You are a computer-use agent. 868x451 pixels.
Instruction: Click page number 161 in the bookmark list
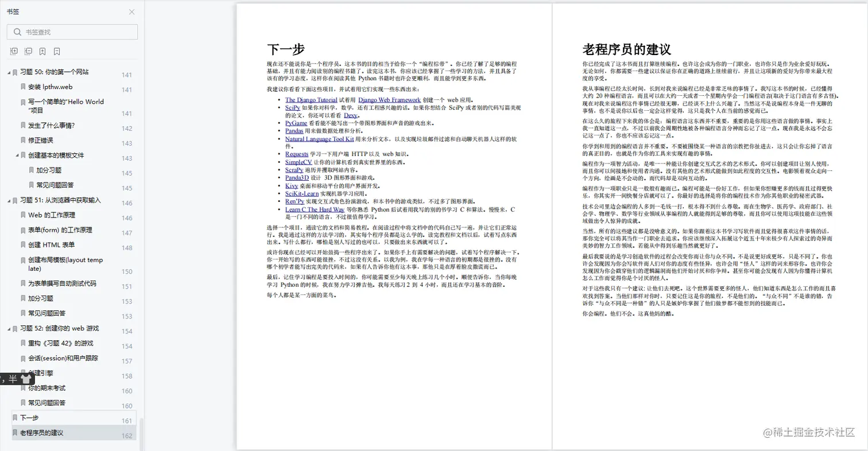[x=127, y=421]
